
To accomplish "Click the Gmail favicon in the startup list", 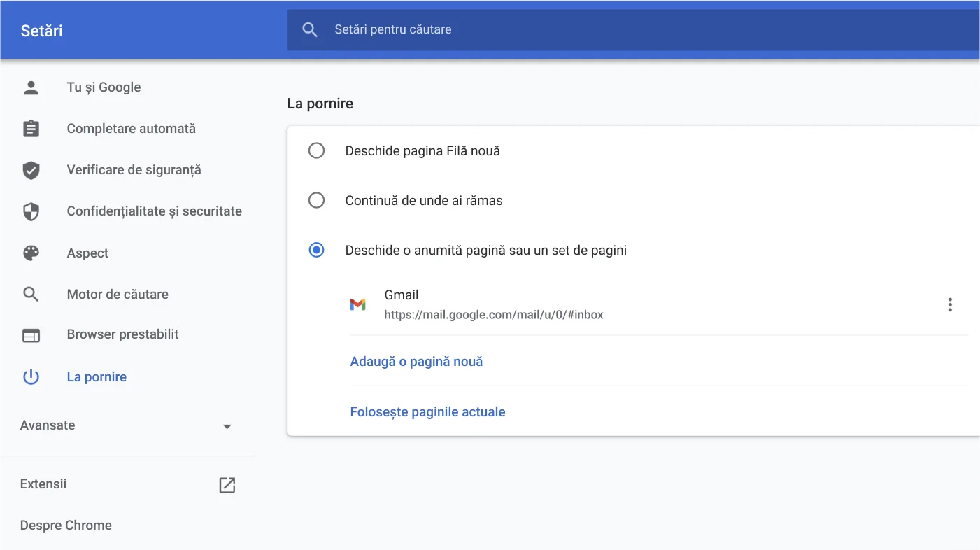I will [358, 304].
